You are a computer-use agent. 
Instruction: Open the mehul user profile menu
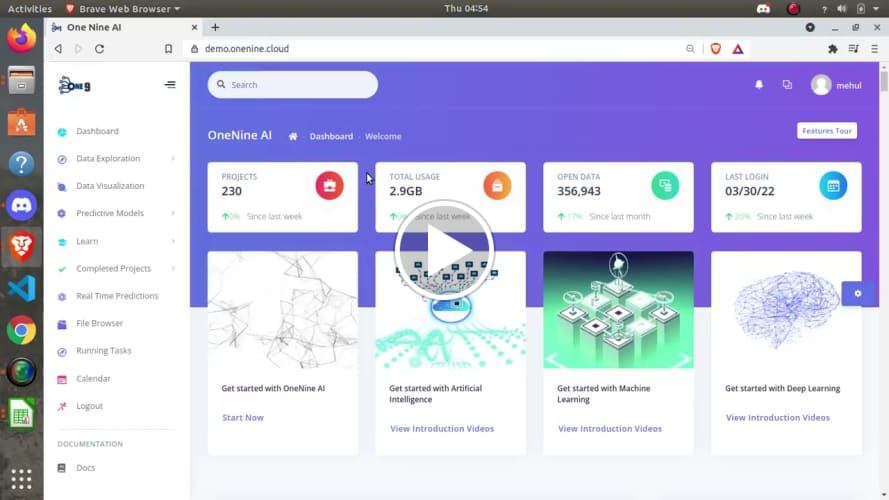[x=836, y=85]
